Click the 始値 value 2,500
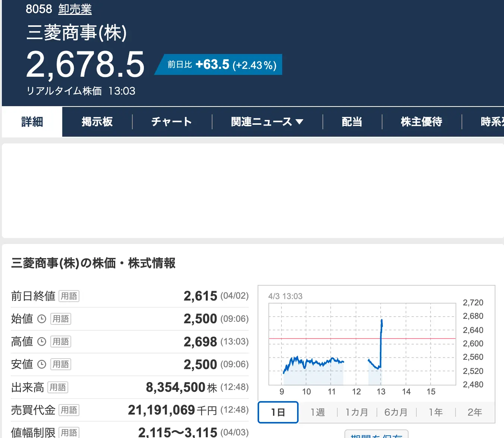504x438 pixels. [x=200, y=319]
